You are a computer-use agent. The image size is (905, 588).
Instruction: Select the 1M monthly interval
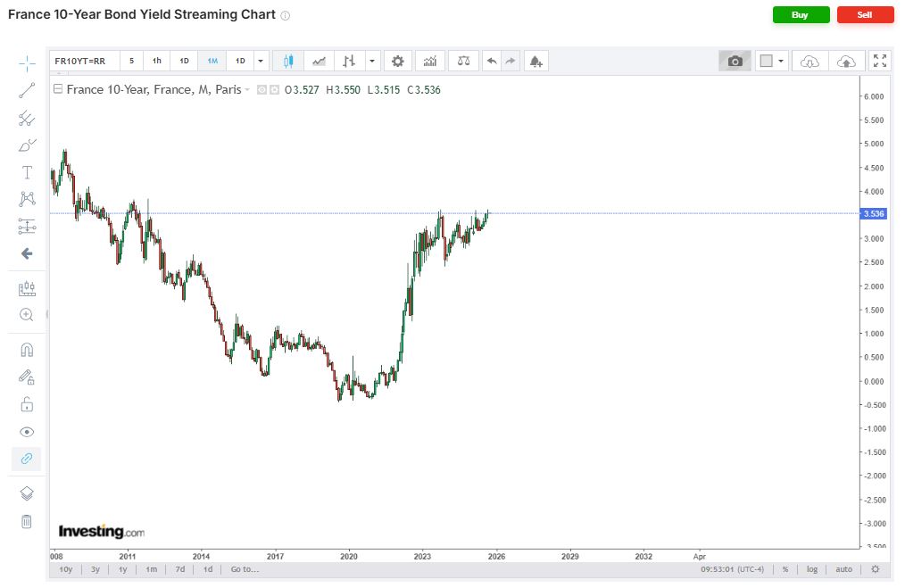(212, 61)
